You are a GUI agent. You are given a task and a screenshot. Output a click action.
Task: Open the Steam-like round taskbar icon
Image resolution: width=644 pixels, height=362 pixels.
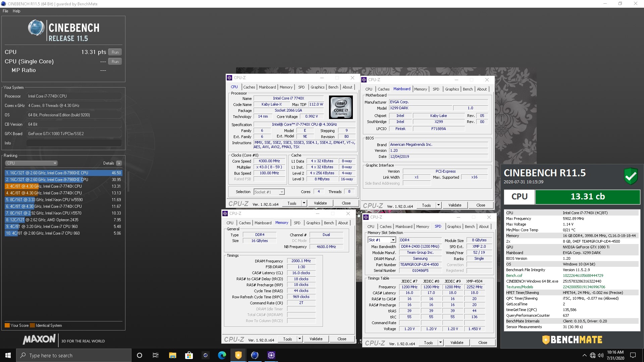(205, 355)
